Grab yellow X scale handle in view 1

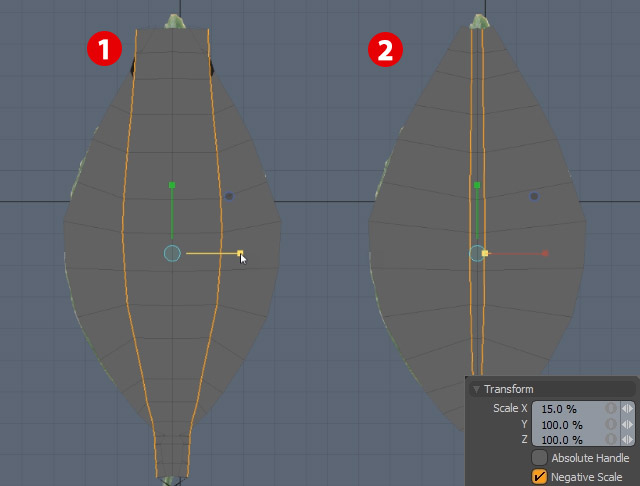click(240, 253)
